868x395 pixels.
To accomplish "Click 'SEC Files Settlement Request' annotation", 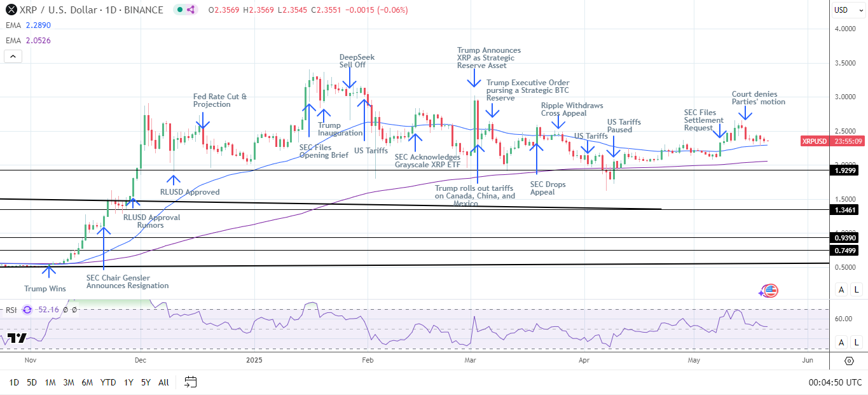I will pos(704,120).
